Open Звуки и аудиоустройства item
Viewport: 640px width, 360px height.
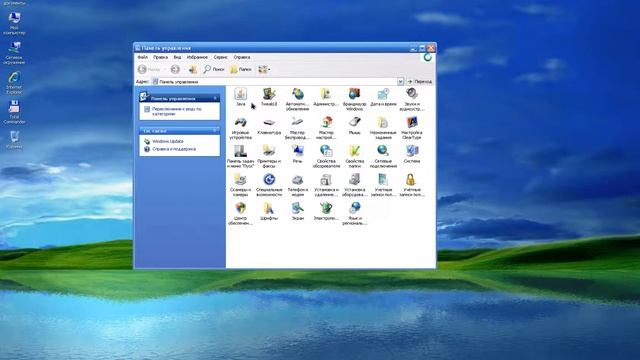tap(412, 99)
